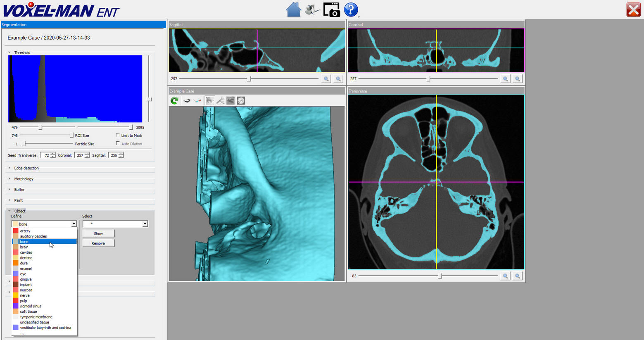Choose artery from the Define list

click(44, 231)
